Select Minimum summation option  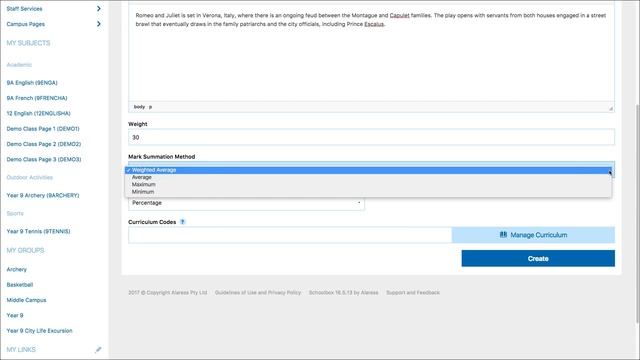pyautogui.click(x=368, y=192)
